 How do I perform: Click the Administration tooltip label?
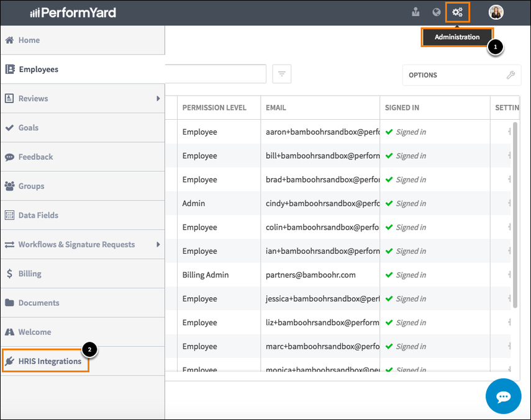pos(457,37)
